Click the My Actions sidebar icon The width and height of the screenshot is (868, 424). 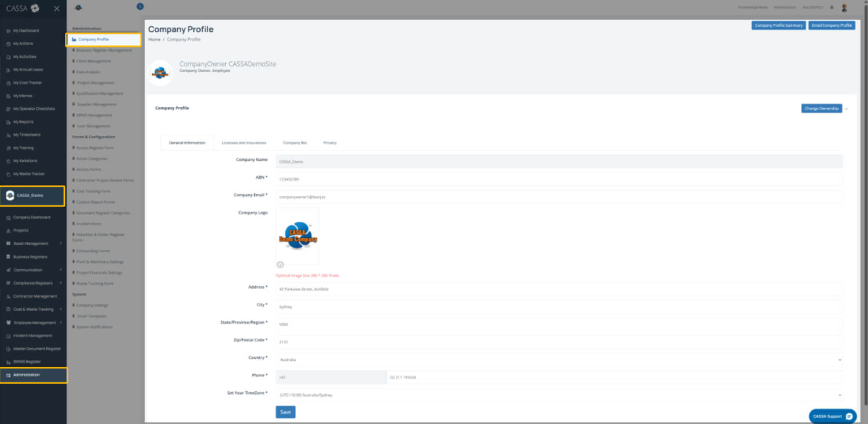pyautogui.click(x=8, y=43)
